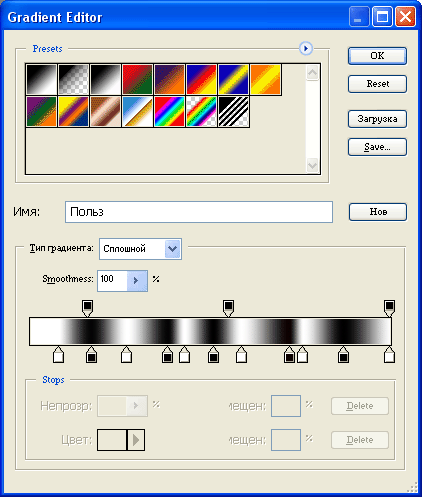Select the third white color stop from left
Image resolution: width=422 pixels, height=497 pixels.
click(184, 355)
